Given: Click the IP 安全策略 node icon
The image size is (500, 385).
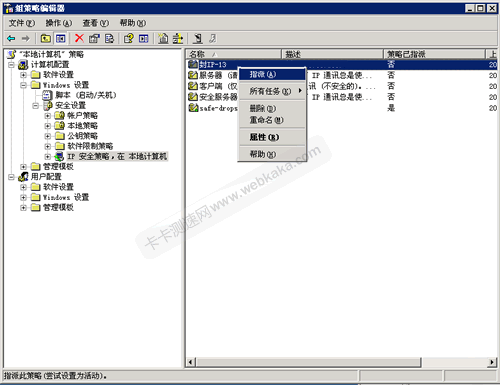Looking at the screenshot, I should pos(60,156).
